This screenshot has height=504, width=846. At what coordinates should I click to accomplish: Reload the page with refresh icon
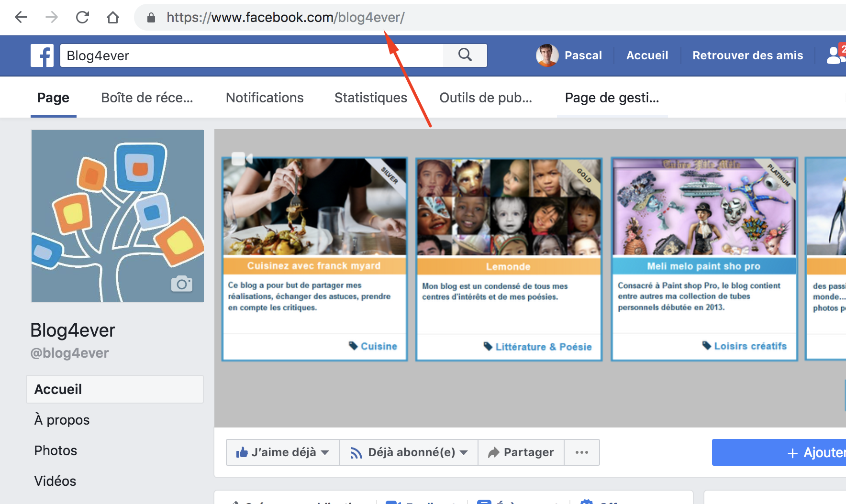82,18
